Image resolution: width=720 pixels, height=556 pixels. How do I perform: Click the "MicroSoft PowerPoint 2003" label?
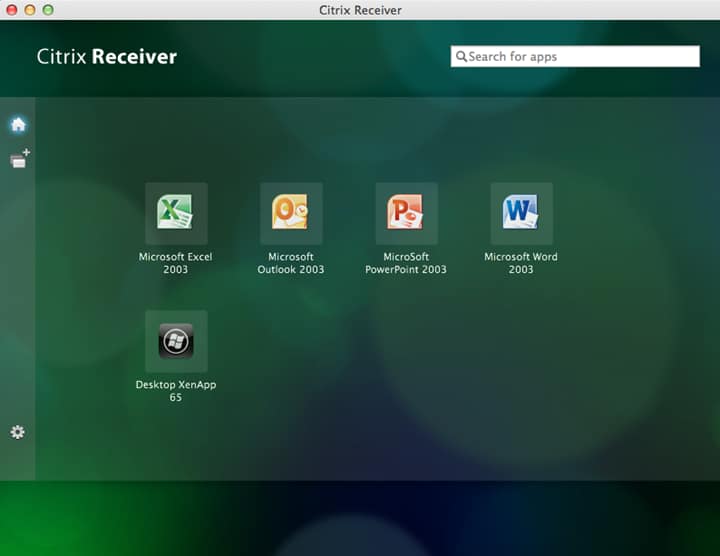coord(406,263)
